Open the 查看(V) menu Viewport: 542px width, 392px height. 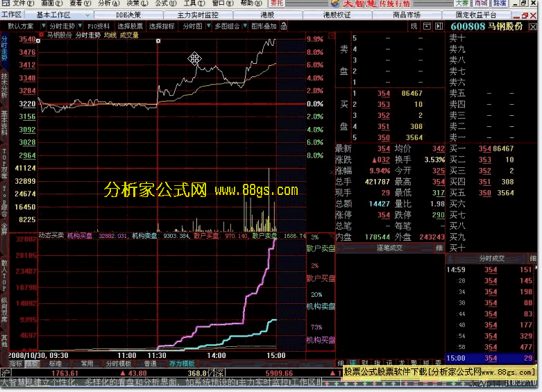coord(81,3)
